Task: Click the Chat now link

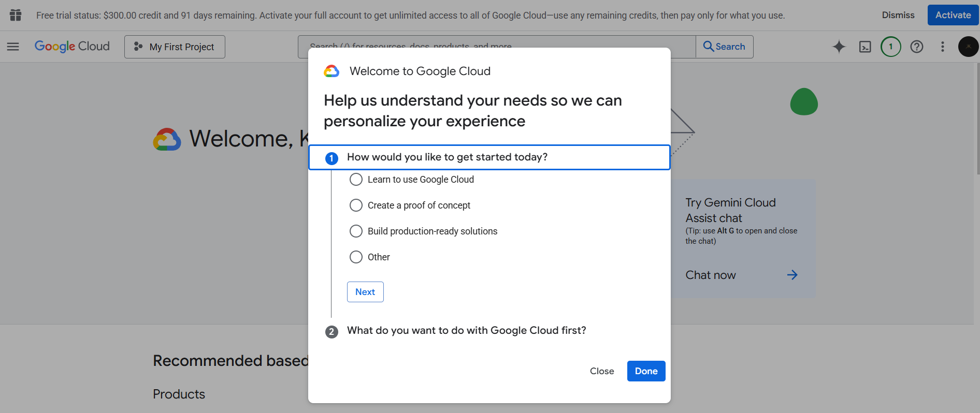Action: pyautogui.click(x=711, y=275)
